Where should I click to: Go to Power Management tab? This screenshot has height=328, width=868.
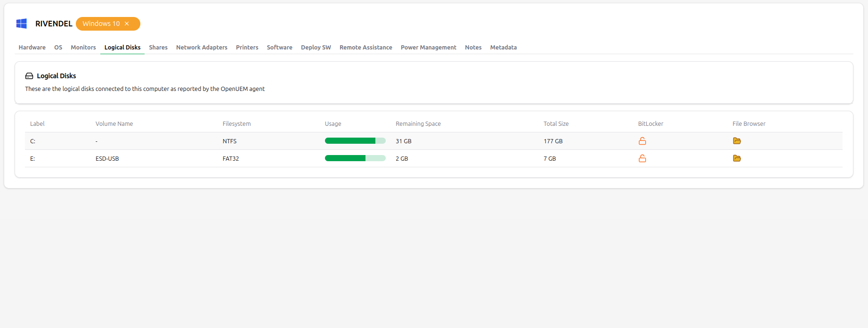(428, 48)
